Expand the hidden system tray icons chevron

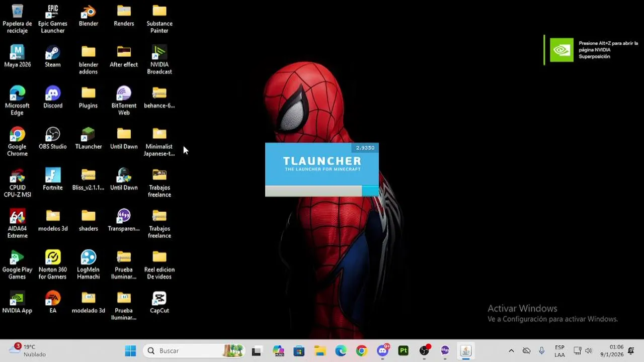pos(511,351)
